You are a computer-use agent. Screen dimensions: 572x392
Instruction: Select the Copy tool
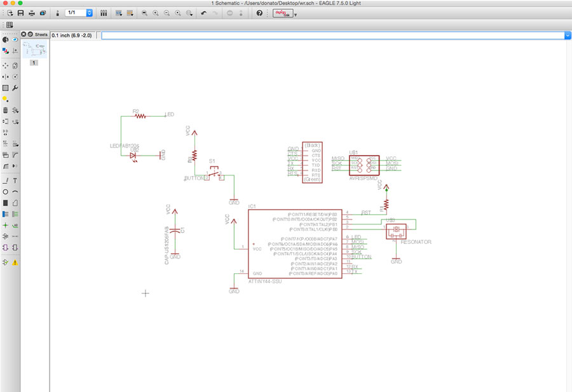pyautogui.click(x=15, y=65)
